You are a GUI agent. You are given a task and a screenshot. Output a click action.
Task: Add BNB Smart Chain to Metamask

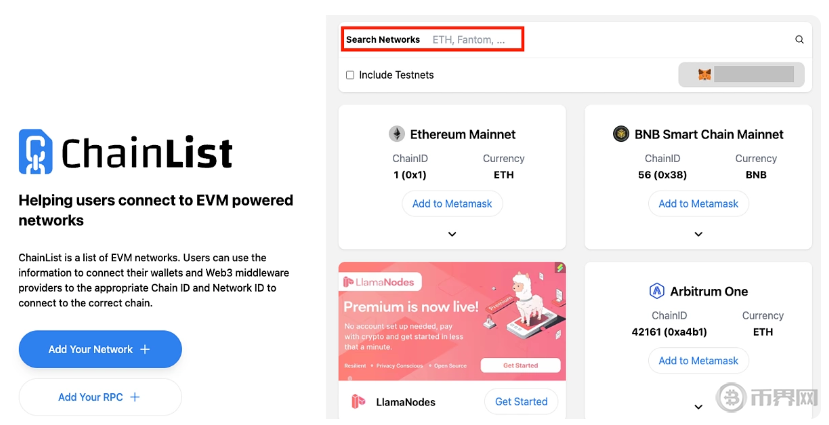pyautogui.click(x=698, y=204)
